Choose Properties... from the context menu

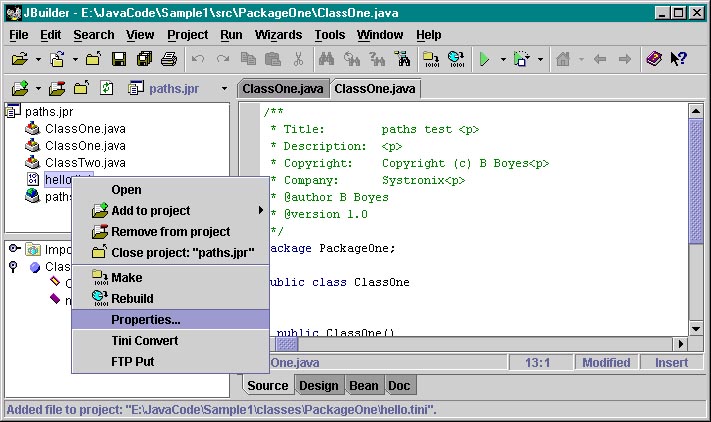146,320
